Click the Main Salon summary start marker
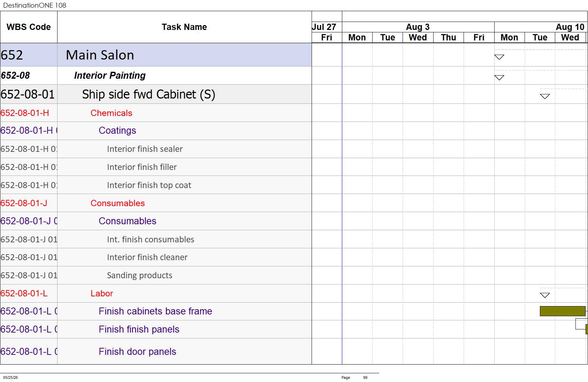 (x=499, y=57)
